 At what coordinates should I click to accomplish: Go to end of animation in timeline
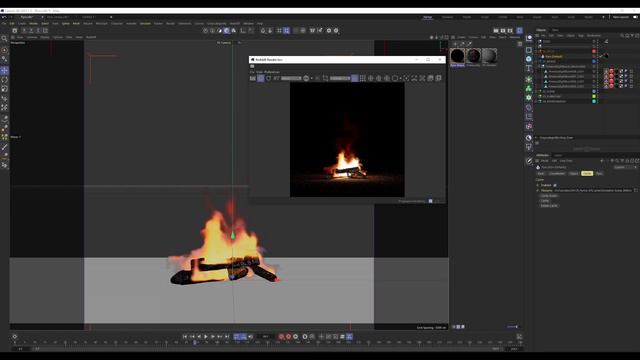point(227,336)
